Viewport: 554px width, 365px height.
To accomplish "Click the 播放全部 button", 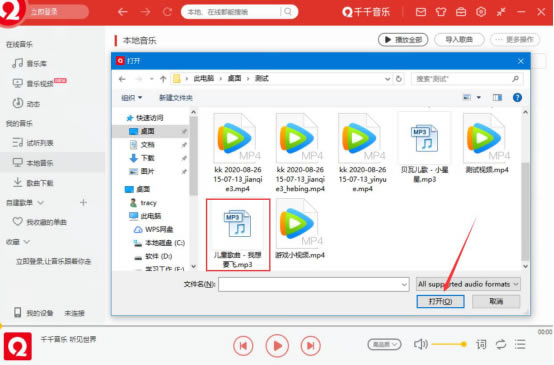I will pos(403,40).
